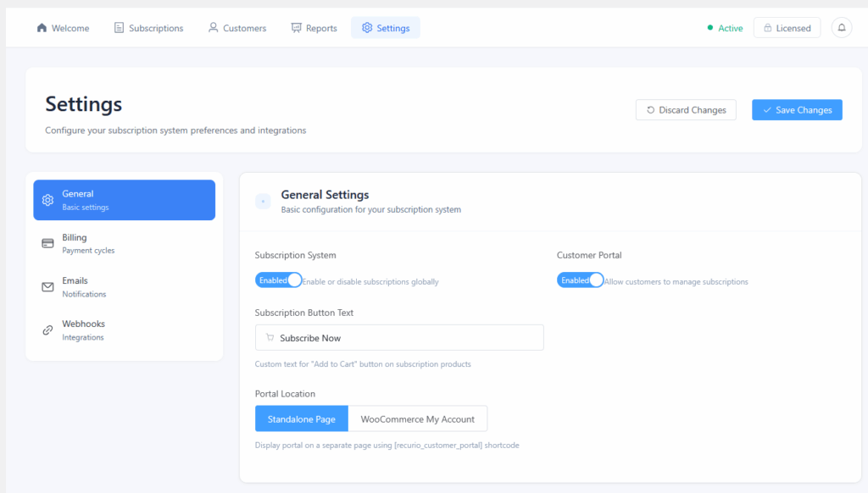Click the lock icon on Licensed badge
This screenshot has width=868, height=493.
(766, 28)
